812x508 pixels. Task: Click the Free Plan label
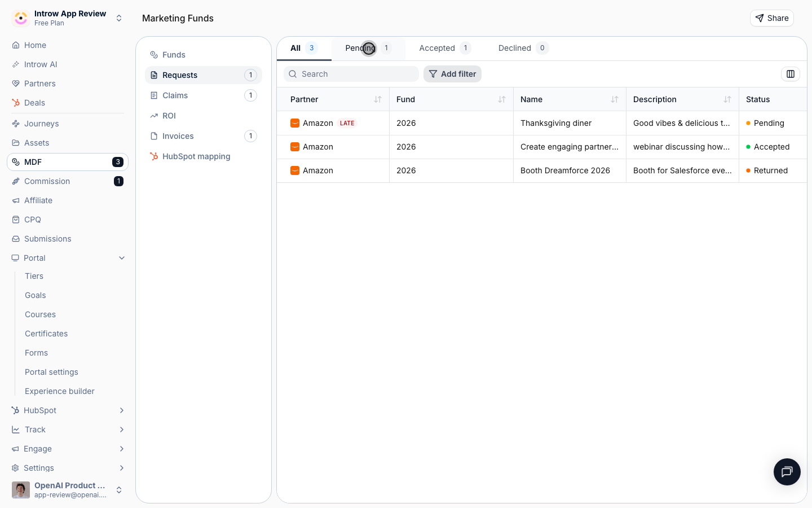tap(49, 23)
